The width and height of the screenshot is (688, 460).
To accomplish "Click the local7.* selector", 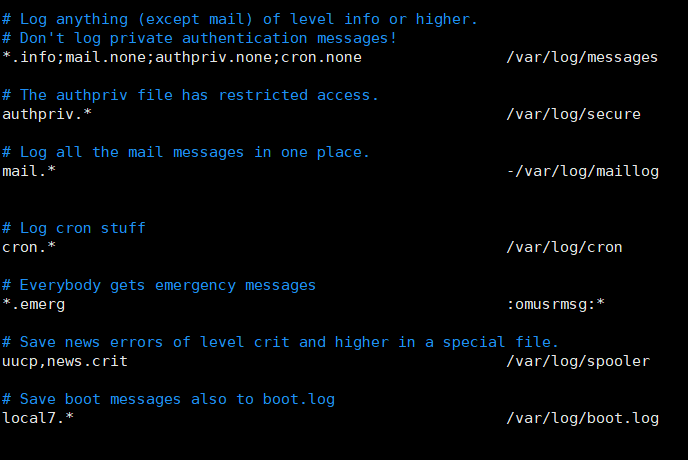I will tap(38, 418).
